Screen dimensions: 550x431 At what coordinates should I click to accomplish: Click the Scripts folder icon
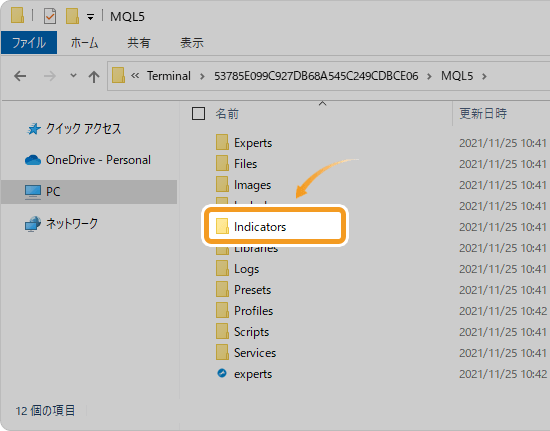pyautogui.click(x=222, y=331)
